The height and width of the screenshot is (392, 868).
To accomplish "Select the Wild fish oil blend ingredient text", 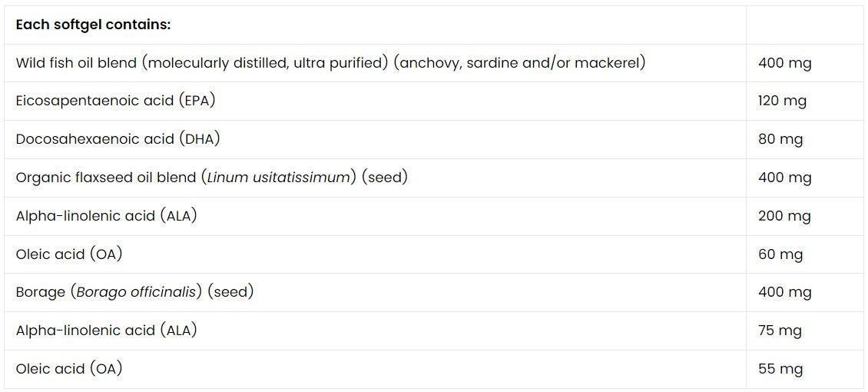I will [330, 62].
